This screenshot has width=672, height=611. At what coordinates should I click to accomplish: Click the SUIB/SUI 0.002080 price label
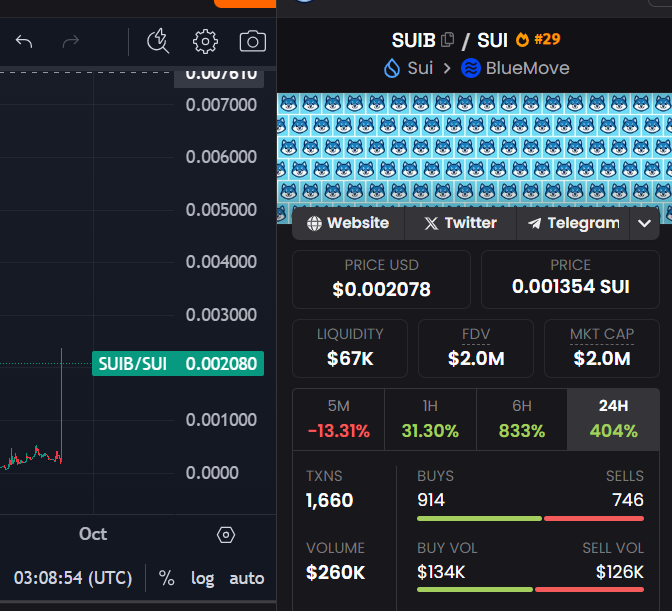point(178,364)
